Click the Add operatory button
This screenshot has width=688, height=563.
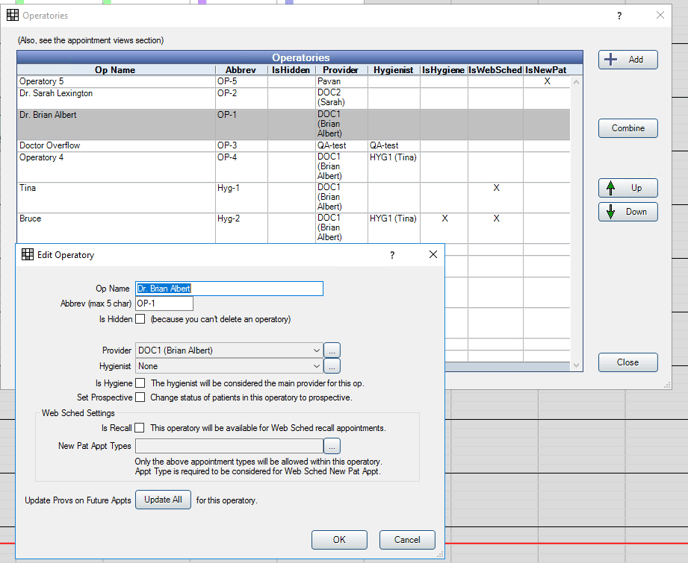tap(628, 60)
